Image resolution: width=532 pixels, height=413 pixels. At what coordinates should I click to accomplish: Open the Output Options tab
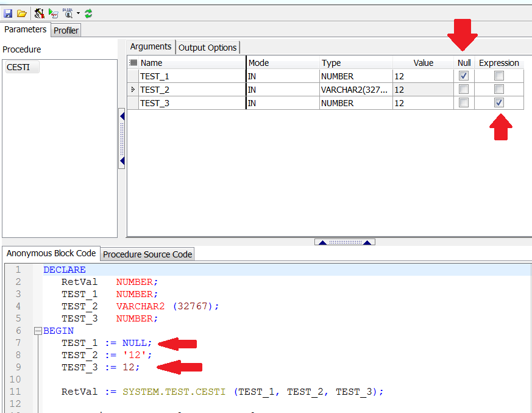click(207, 48)
